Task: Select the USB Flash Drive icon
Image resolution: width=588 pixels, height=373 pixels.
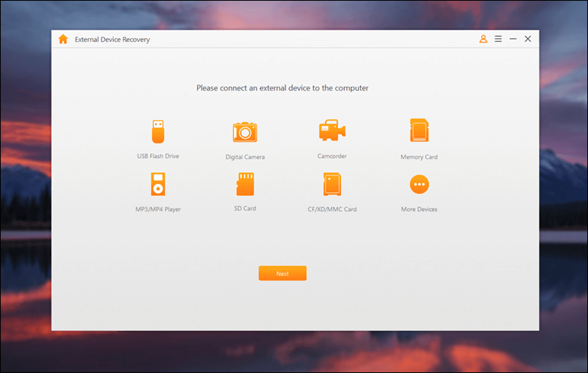Action: 158,132
